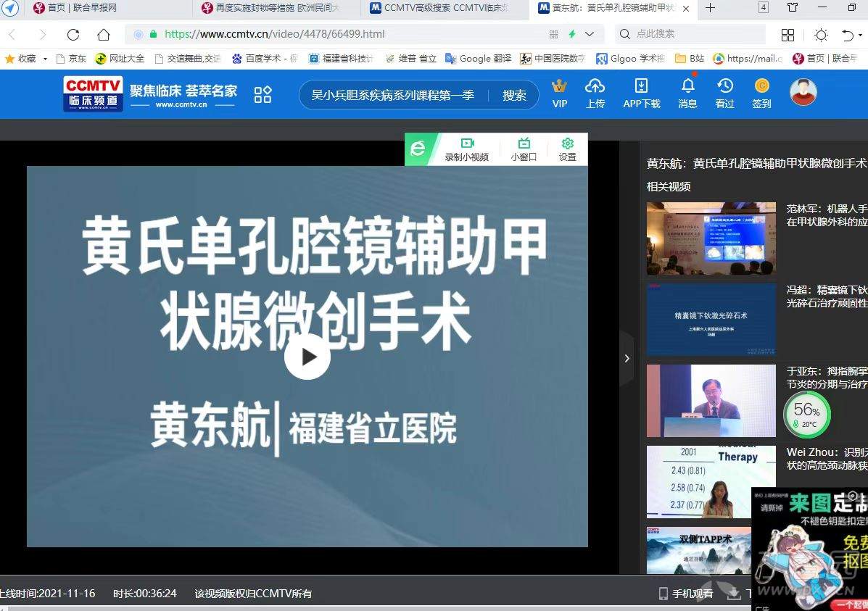Viewport: 868px width, 611px height.
Task: Open dropdown next to browser undo arrow
Action: (x=861, y=35)
